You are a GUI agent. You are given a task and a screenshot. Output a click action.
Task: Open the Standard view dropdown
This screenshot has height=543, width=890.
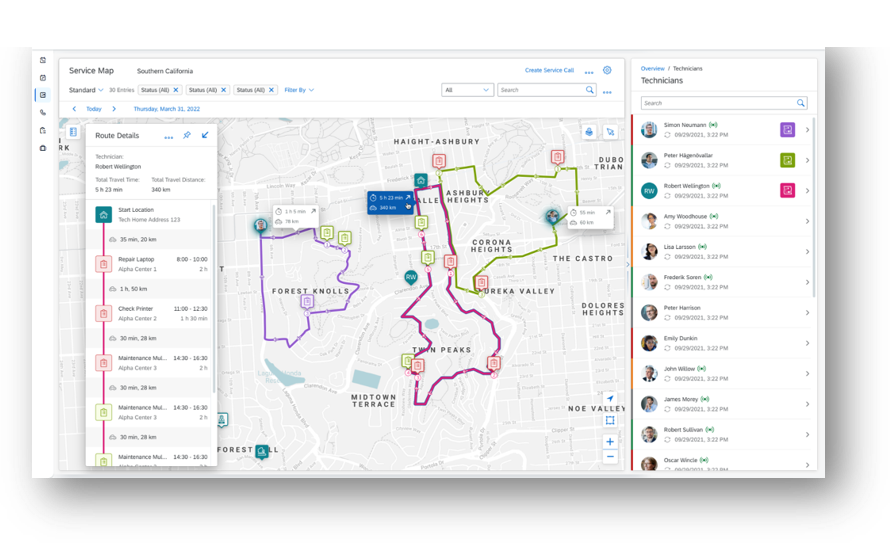[x=86, y=90]
